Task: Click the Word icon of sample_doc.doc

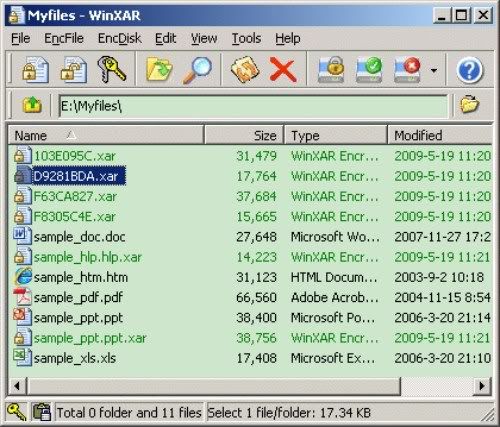Action: click(22, 236)
